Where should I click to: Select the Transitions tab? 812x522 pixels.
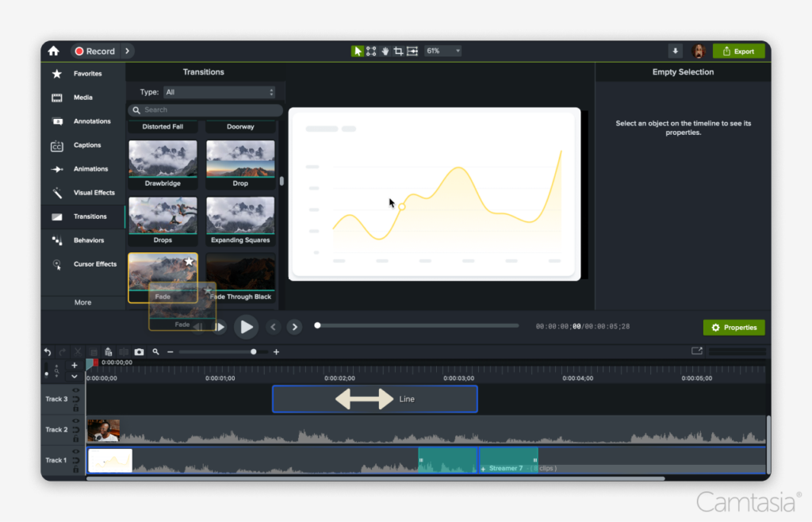pyautogui.click(x=82, y=217)
